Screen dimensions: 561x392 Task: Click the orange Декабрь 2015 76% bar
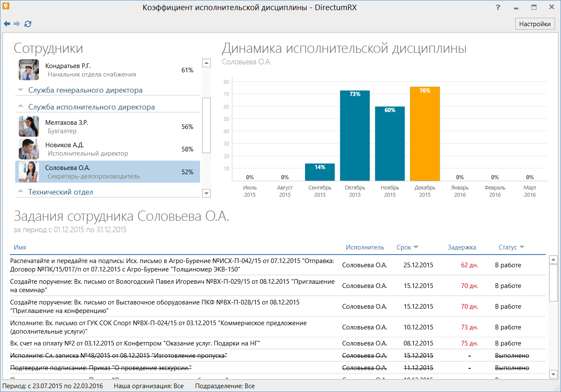tap(425, 134)
